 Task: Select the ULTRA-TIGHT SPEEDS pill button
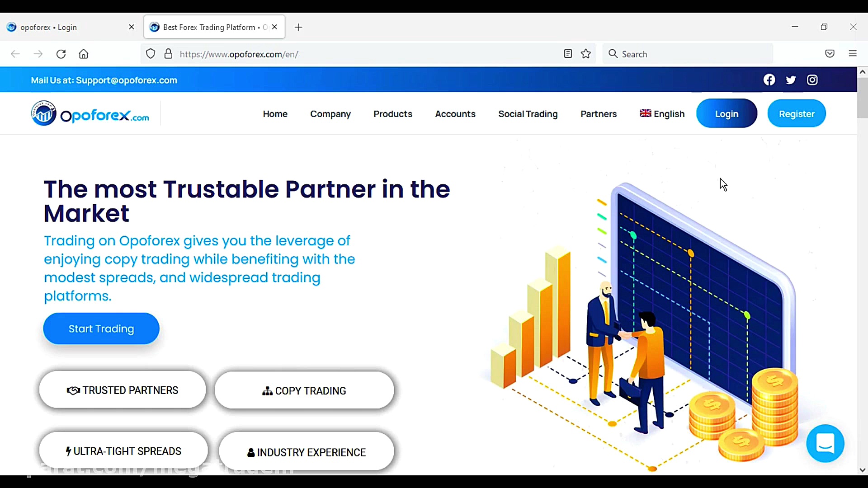[123, 451]
